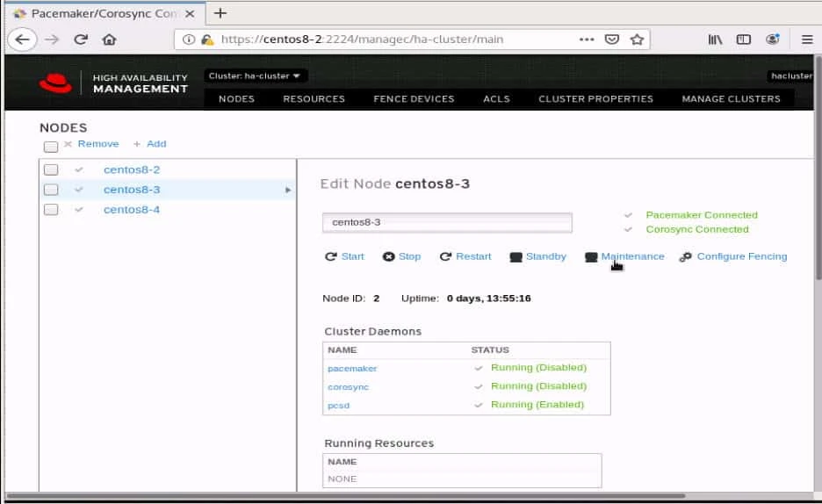822x504 pixels.
Task: Open the Cluster: ha-cluster dropdown
Action: pos(255,76)
